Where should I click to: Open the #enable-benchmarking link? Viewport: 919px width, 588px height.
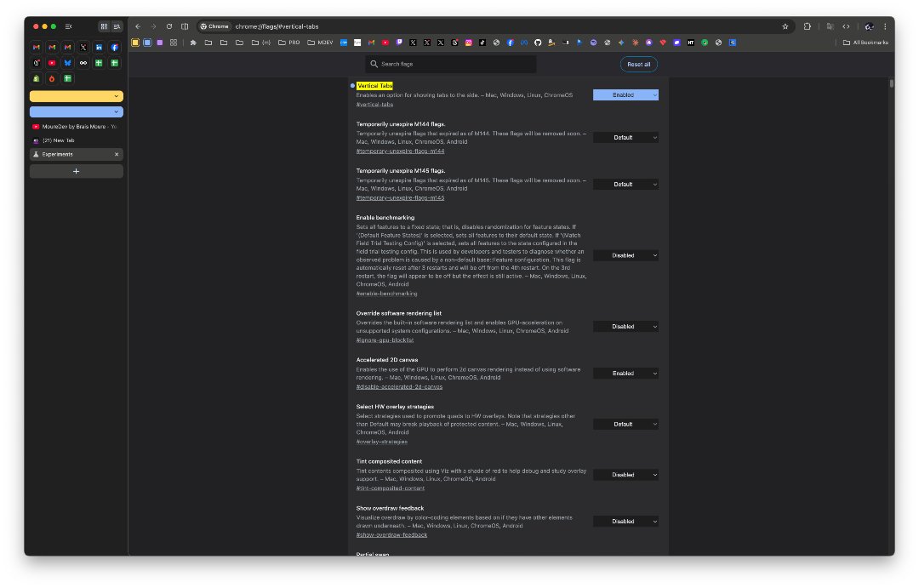(x=387, y=294)
